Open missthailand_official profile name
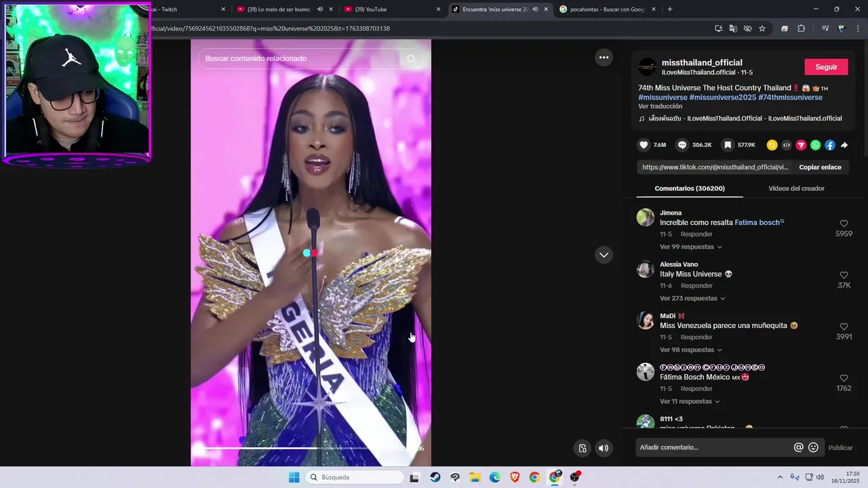This screenshot has height=488, width=868. pos(702,62)
